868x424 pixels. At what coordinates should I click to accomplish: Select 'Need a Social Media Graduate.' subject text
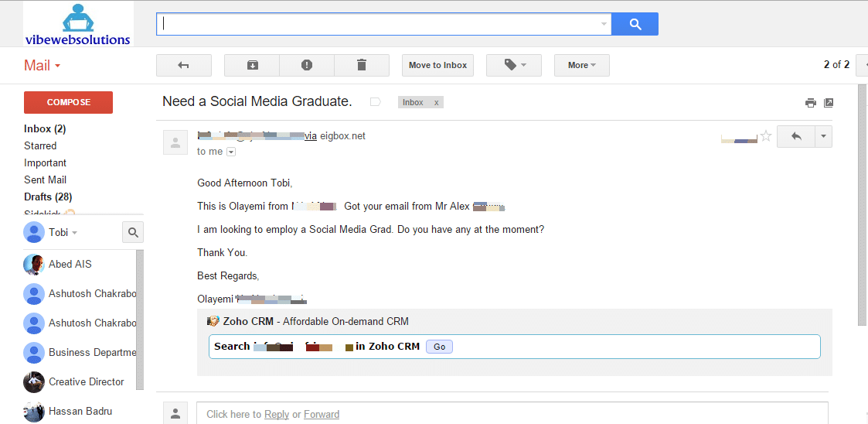coord(257,102)
